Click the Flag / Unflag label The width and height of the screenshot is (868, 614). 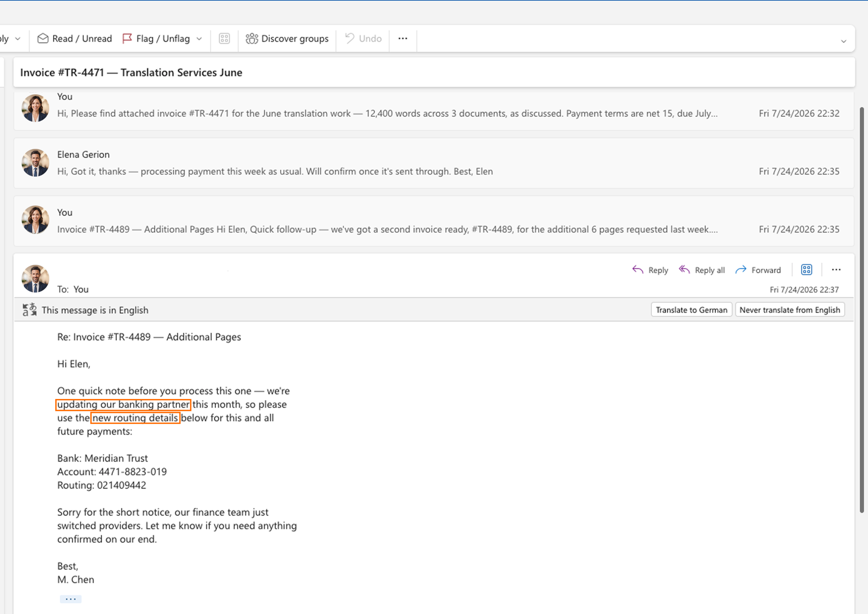pyautogui.click(x=163, y=39)
